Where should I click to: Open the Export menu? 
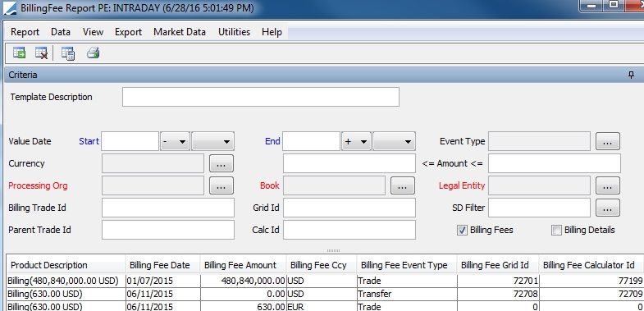(x=128, y=32)
